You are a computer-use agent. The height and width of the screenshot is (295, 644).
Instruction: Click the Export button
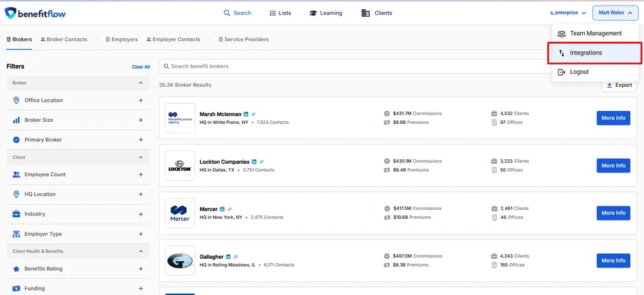pyautogui.click(x=620, y=85)
